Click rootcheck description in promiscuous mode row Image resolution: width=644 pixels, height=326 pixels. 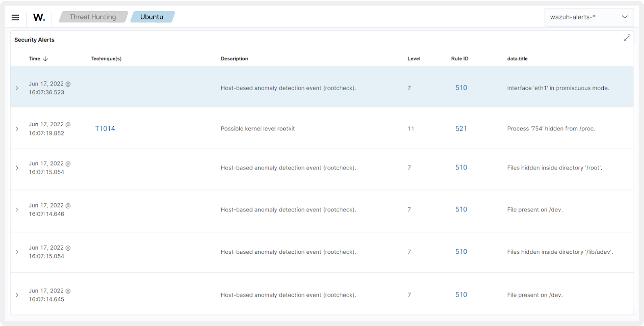click(x=288, y=88)
